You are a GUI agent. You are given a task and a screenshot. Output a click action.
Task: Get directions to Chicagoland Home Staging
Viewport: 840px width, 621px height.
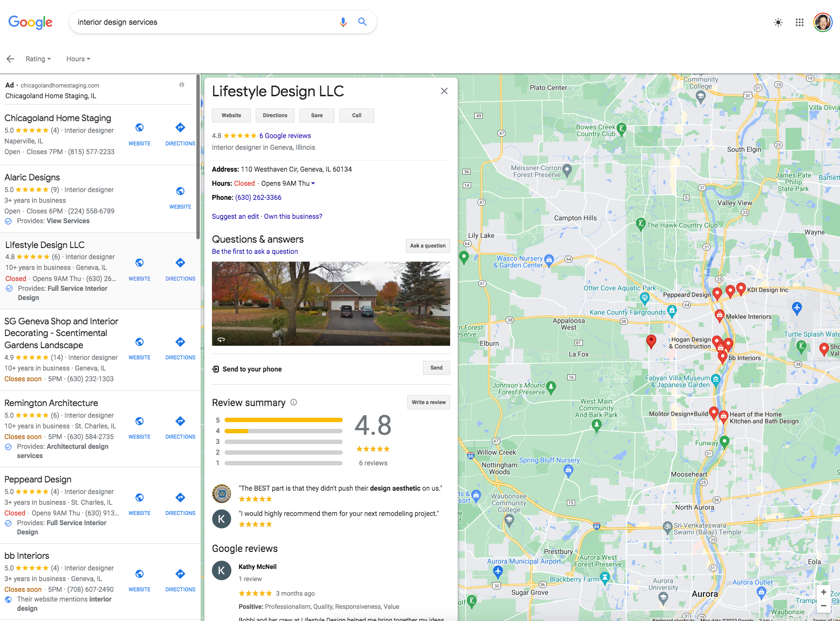click(180, 127)
